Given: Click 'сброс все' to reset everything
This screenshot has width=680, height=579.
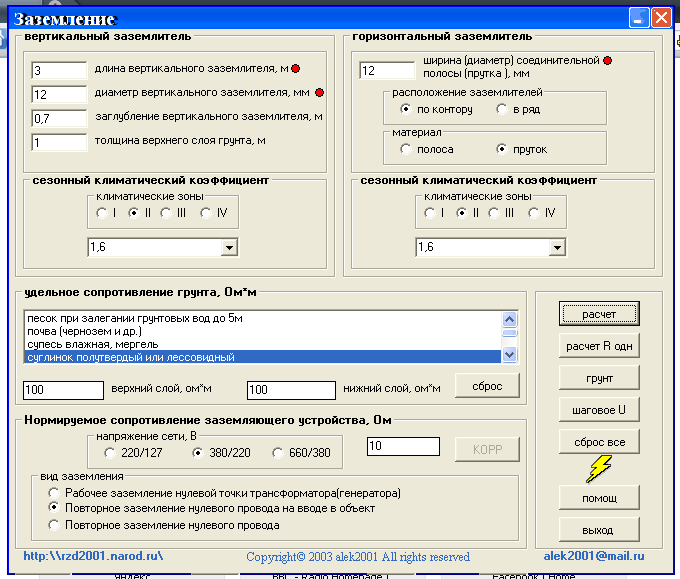Looking at the screenshot, I should [x=599, y=442].
